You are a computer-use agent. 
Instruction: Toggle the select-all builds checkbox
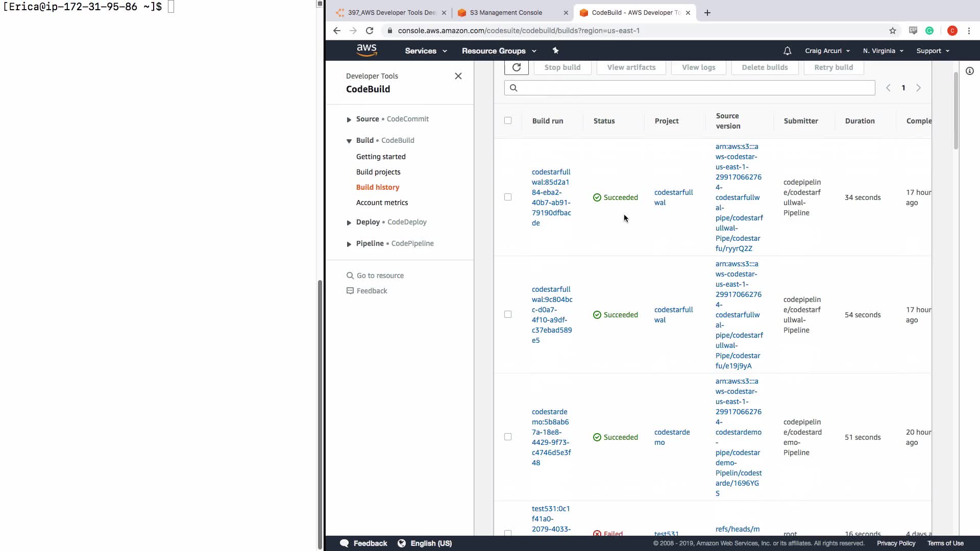[x=507, y=121]
